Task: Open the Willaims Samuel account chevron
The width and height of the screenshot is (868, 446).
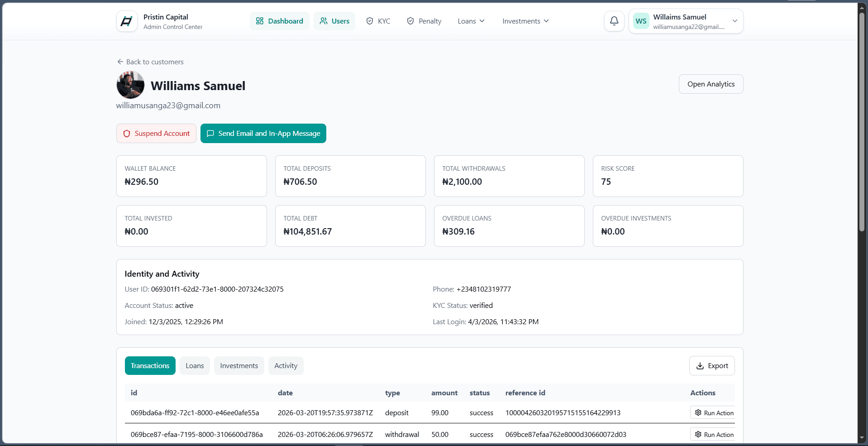Action: tap(735, 21)
